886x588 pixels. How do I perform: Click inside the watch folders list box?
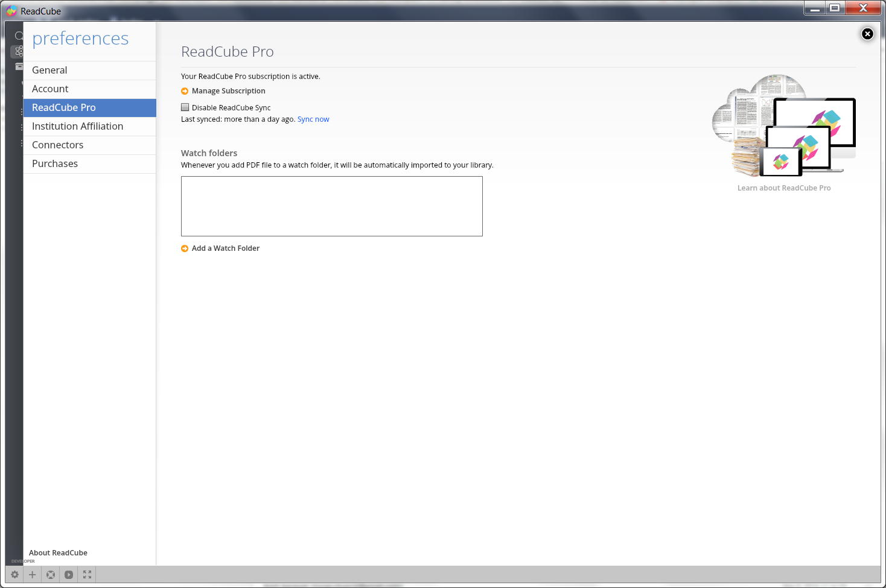pyautogui.click(x=332, y=206)
